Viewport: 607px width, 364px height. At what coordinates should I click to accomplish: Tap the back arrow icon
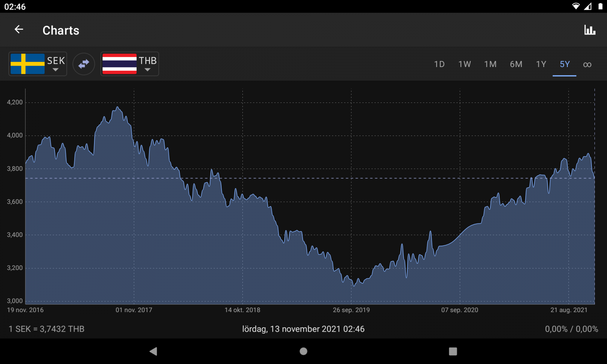tap(19, 30)
